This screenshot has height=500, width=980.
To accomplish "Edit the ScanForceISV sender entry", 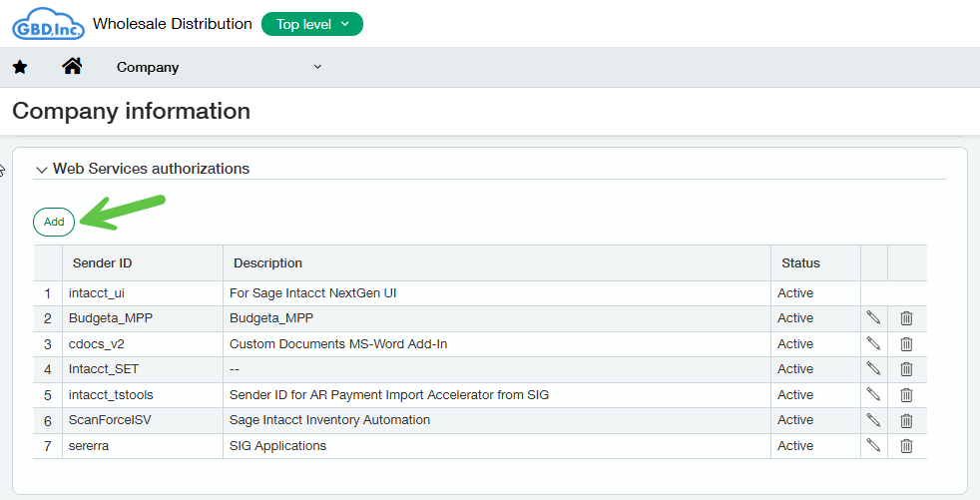I will [x=873, y=420].
